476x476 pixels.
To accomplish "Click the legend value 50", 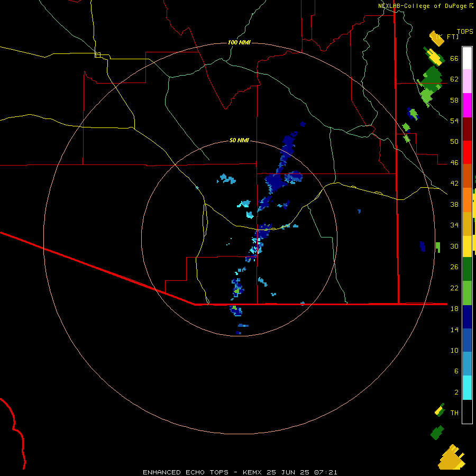I will 454,141.
